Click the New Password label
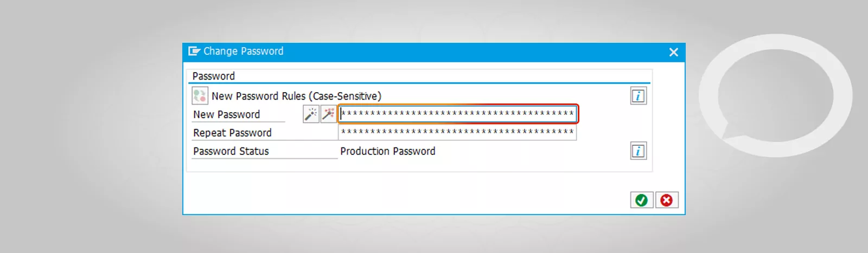Screen dimensions: 868x253 click(227, 114)
